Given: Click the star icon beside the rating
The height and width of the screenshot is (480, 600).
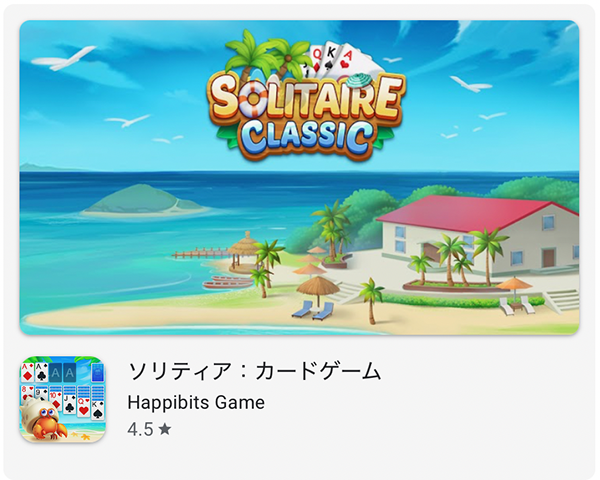Looking at the screenshot, I should point(165,429).
